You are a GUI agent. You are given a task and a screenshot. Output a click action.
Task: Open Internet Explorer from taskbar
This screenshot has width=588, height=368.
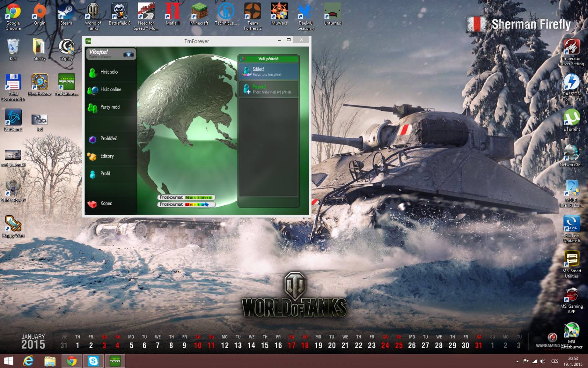pyautogui.click(x=28, y=361)
